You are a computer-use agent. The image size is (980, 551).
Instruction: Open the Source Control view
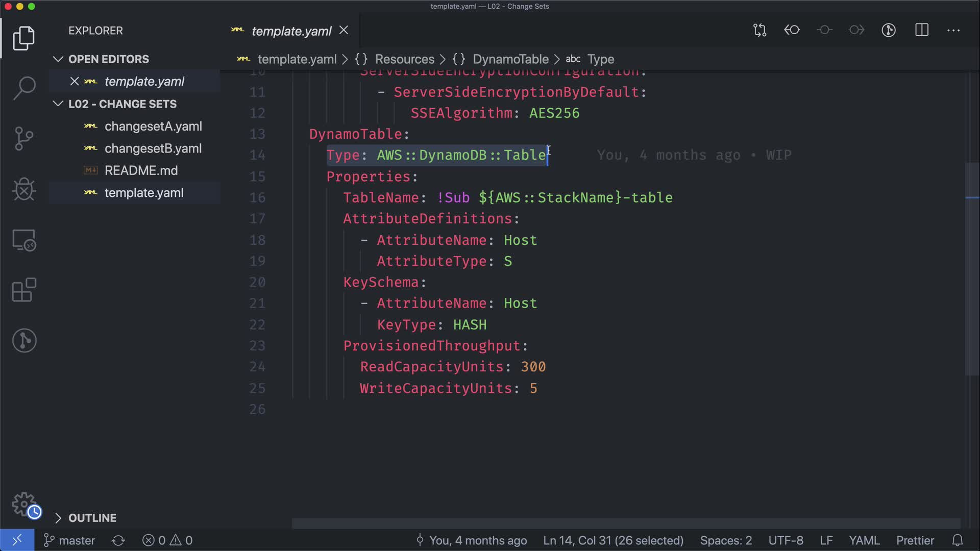tap(24, 138)
